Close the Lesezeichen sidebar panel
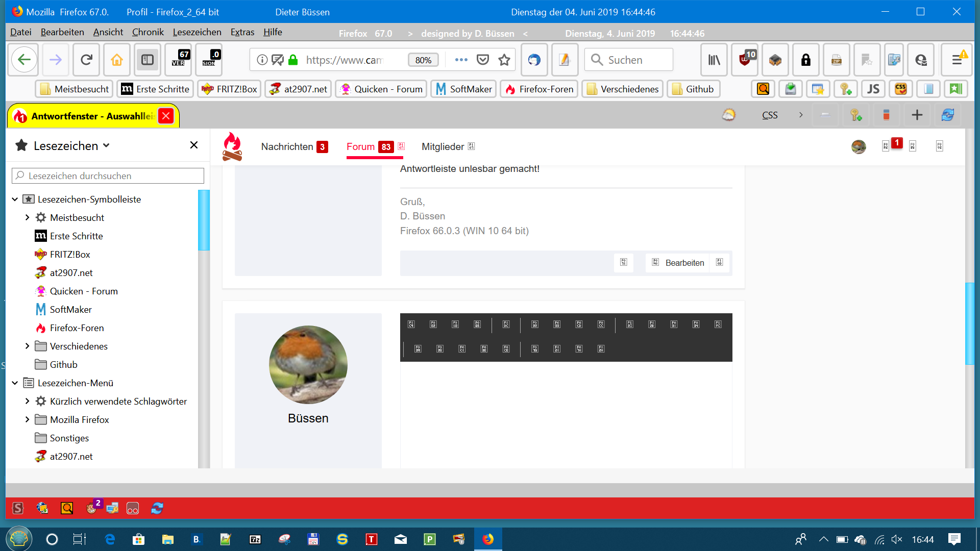This screenshot has height=551, width=980. click(194, 145)
